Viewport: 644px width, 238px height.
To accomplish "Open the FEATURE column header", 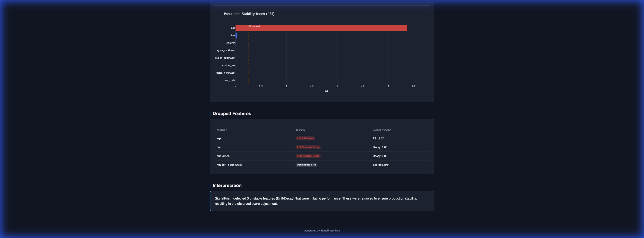I will click(x=222, y=130).
